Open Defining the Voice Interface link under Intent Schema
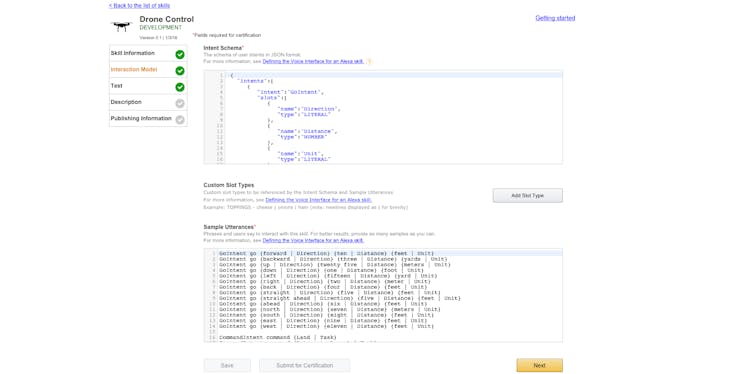The height and width of the screenshot is (374, 740). [313, 61]
